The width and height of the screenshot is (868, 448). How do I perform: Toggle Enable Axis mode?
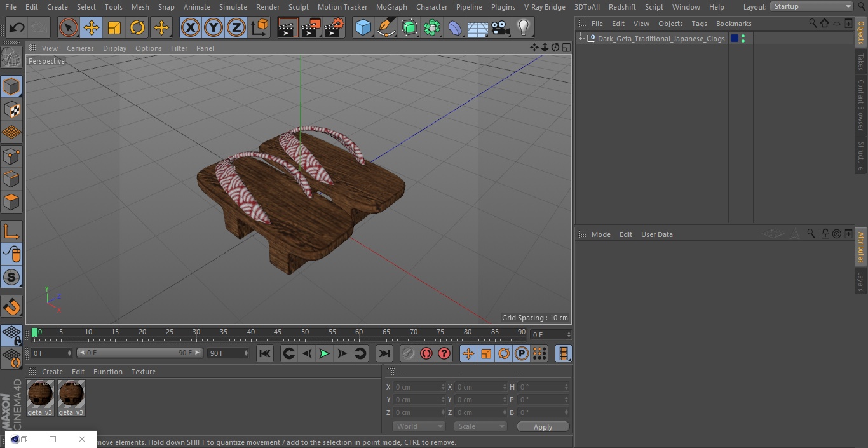11,231
